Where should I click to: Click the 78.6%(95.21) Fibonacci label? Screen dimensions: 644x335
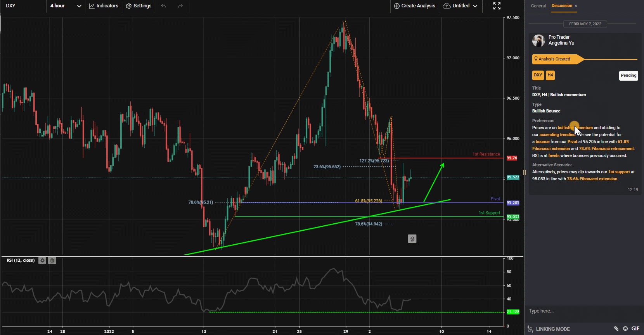tap(201, 202)
